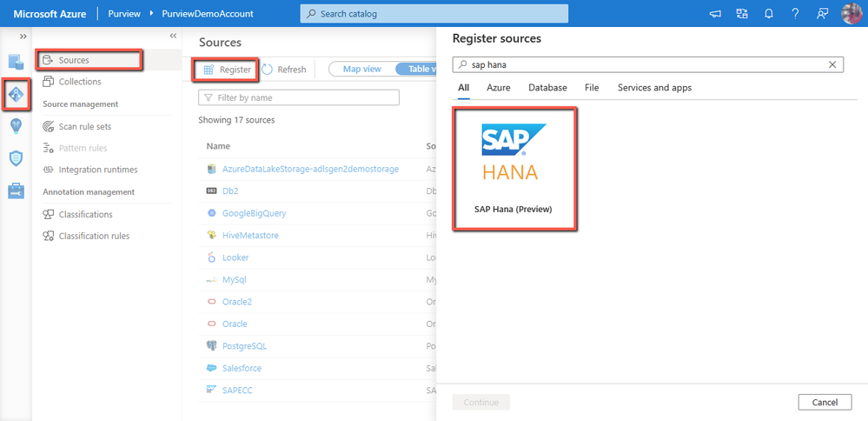Open the Insights lightbulb icon in left rail
The height and width of the screenshot is (421, 868).
coord(17,126)
